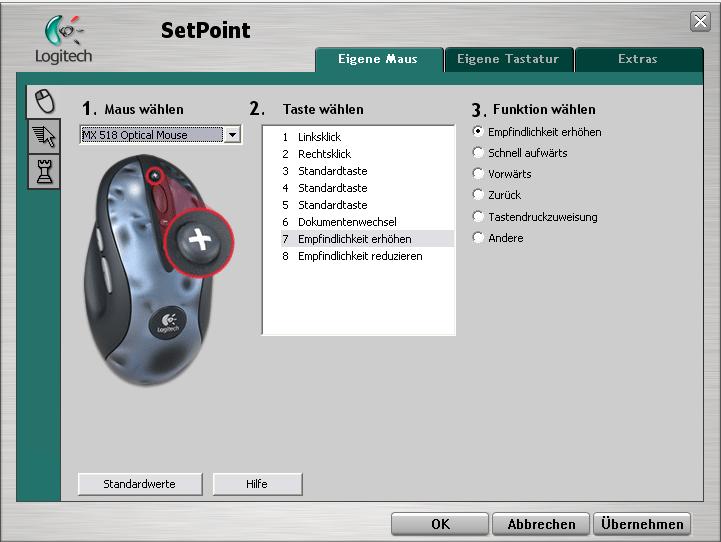Click the Standardwerte button
The height and width of the screenshot is (542, 721).
tap(140, 484)
